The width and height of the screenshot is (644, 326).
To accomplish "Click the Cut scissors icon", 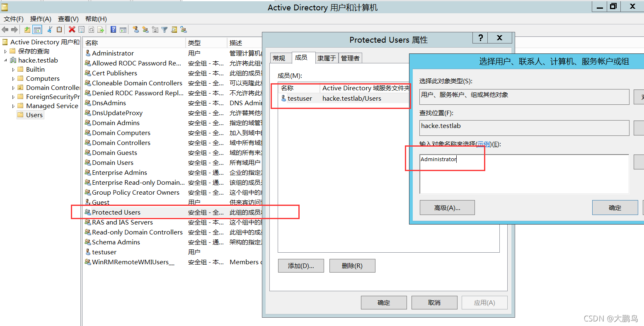I will click(x=50, y=29).
